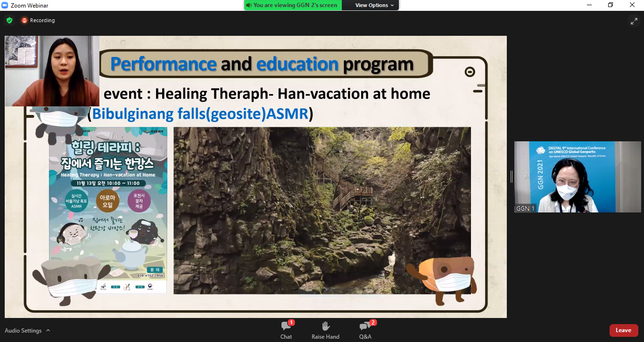644x342 pixels.
Task: Open the Chat panel
Action: (x=286, y=329)
